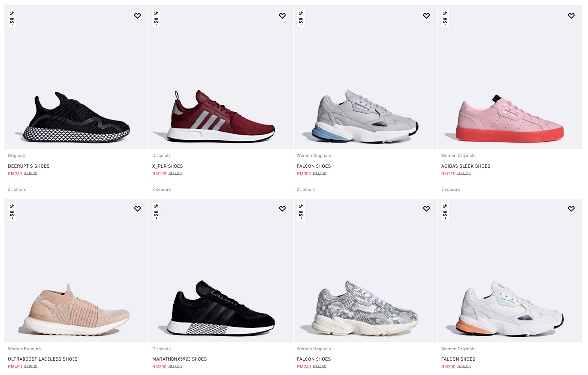The width and height of the screenshot is (588, 375).
Task: Save pink Adidas Sleek Shoes to wishlist
Action: 571,16
